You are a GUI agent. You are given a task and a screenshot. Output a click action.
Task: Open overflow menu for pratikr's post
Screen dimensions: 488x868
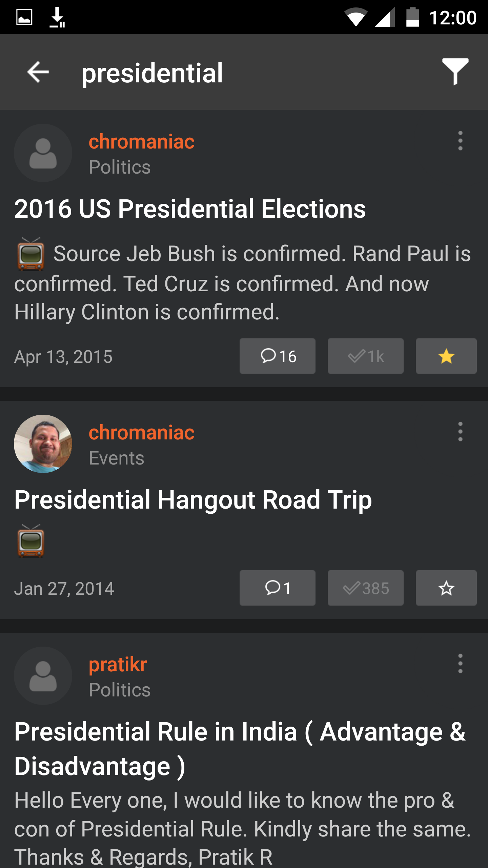click(x=460, y=664)
